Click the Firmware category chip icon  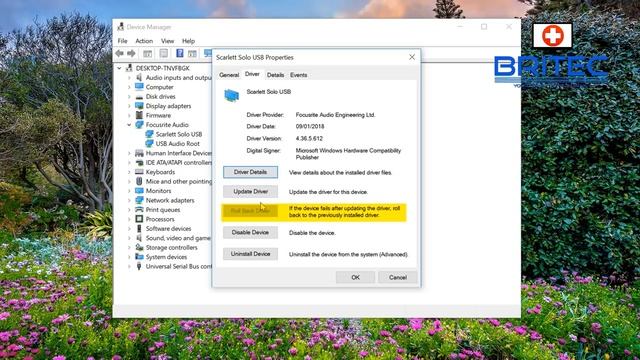tap(139, 115)
